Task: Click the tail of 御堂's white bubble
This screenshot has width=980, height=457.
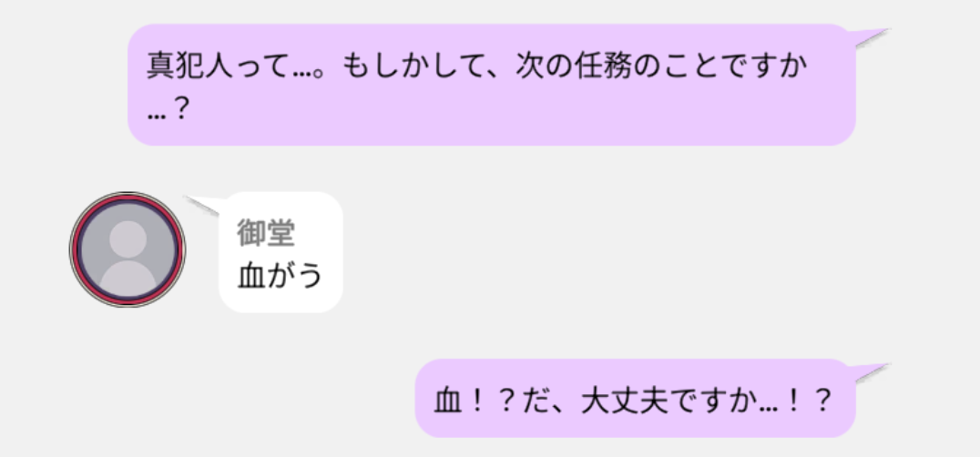Action: [203, 205]
